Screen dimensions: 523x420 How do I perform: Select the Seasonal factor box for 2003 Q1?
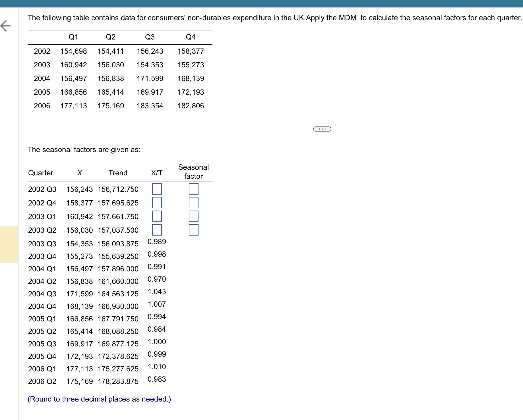(x=193, y=217)
